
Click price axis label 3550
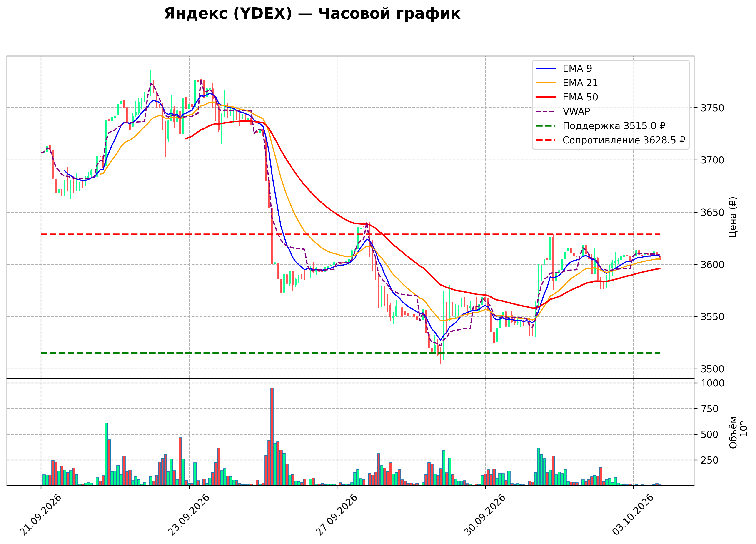click(x=712, y=317)
